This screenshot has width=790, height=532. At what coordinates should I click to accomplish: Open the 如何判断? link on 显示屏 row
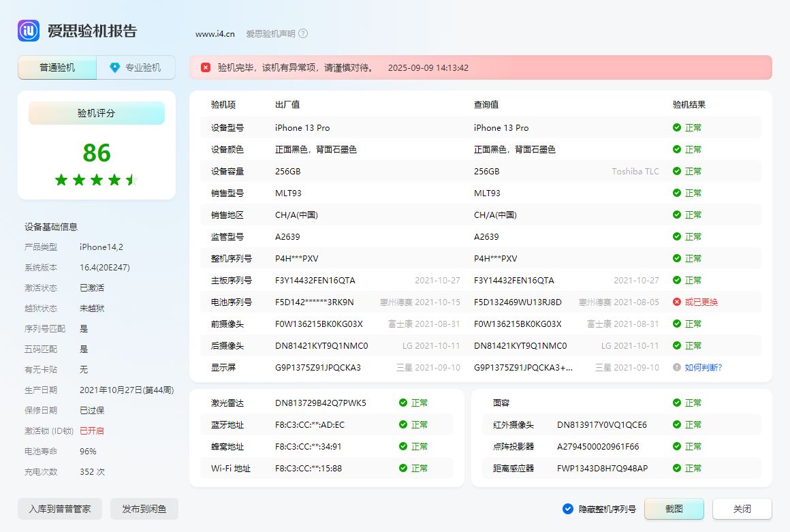coord(705,367)
